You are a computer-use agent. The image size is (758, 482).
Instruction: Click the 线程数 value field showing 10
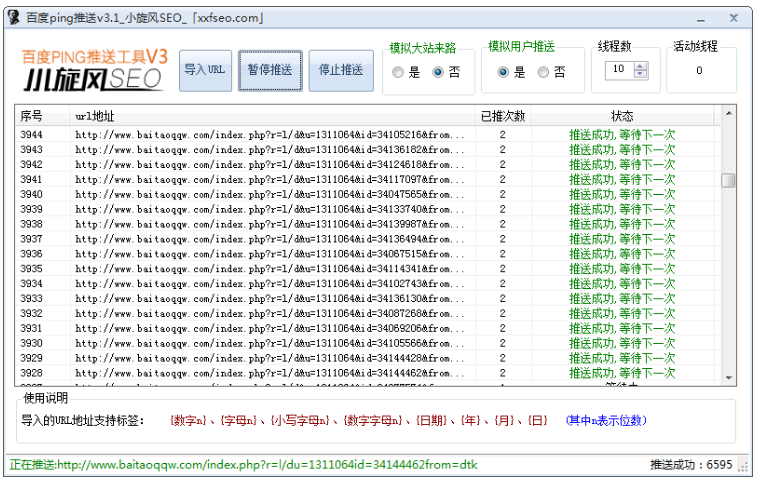(620, 70)
